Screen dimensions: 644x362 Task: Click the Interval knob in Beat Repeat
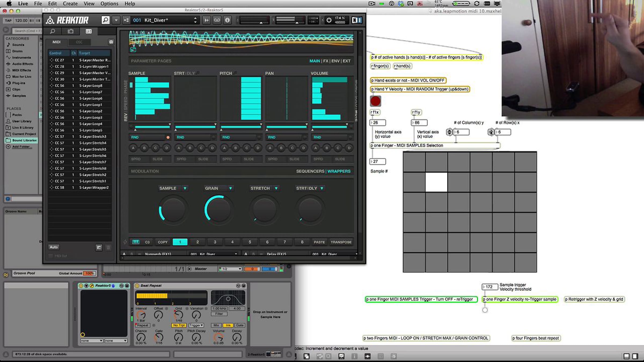[x=141, y=315]
